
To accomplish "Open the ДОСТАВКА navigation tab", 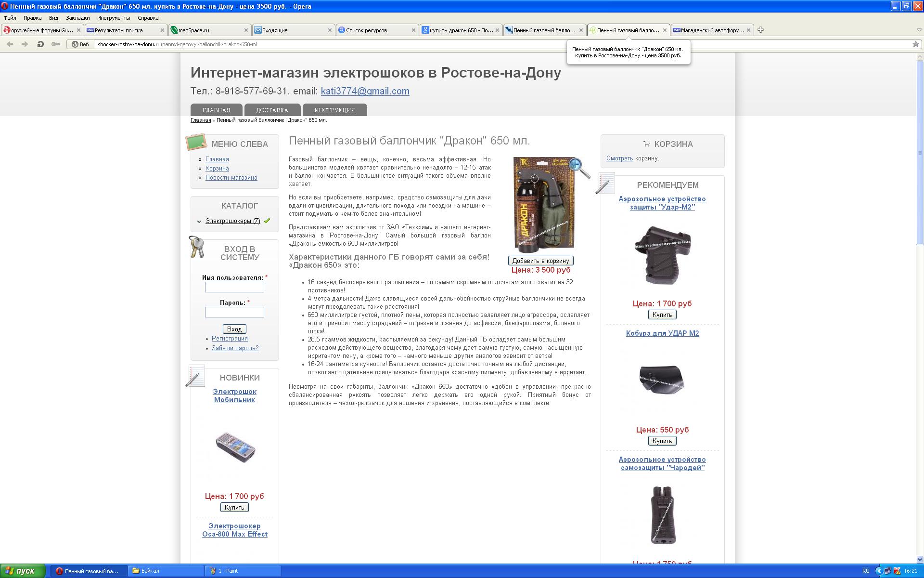I will pos(272,110).
